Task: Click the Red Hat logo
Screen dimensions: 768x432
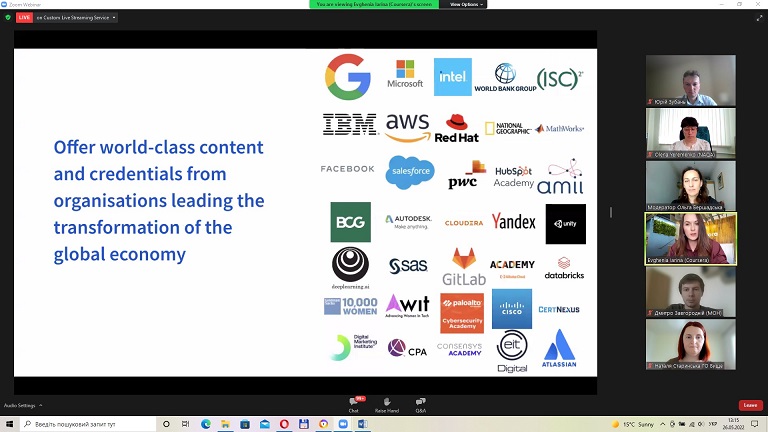Action: (456, 128)
